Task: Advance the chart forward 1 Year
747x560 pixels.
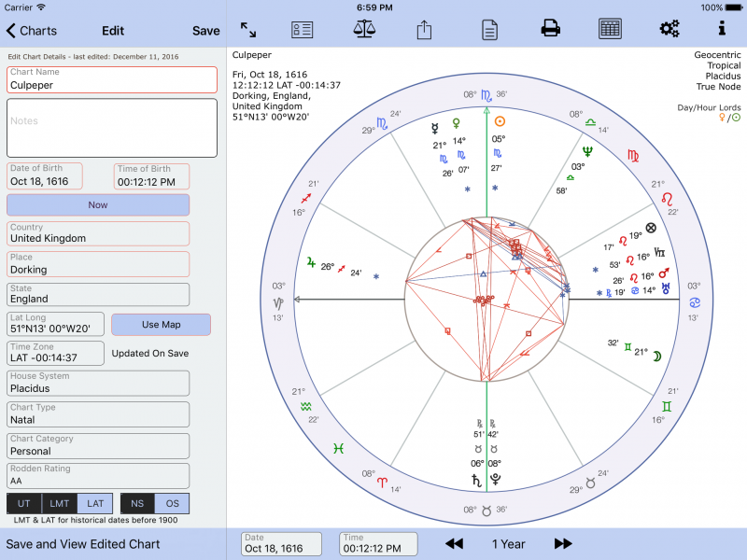Action: point(563,543)
